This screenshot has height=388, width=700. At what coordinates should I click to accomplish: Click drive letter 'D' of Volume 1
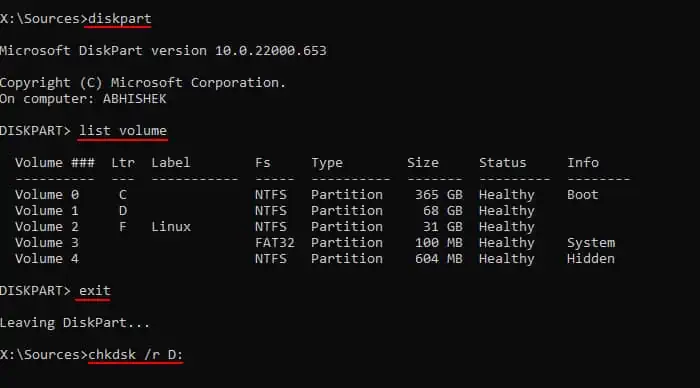tap(123, 211)
